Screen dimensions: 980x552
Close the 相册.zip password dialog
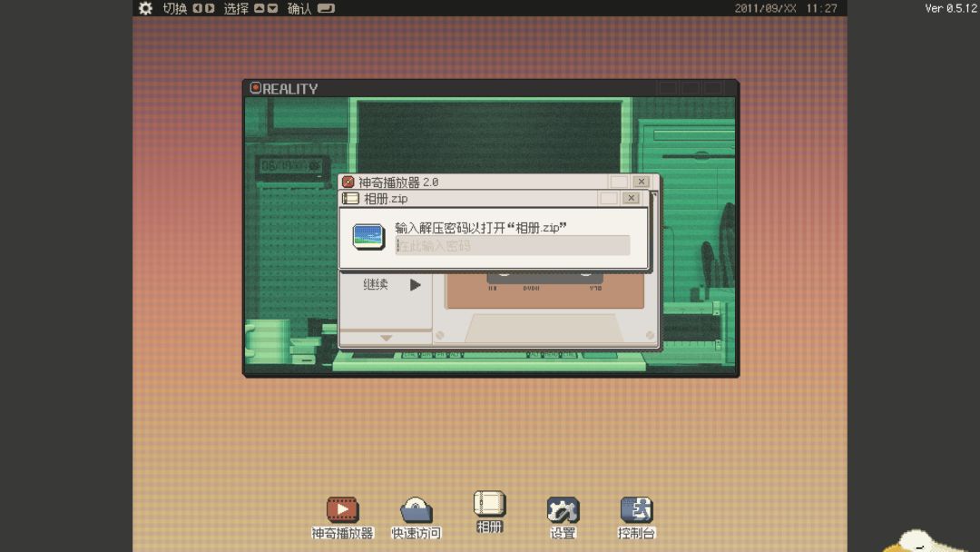click(x=631, y=198)
